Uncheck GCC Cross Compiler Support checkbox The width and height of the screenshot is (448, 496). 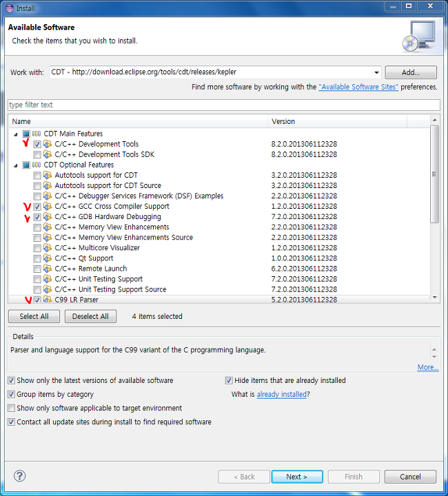37,207
